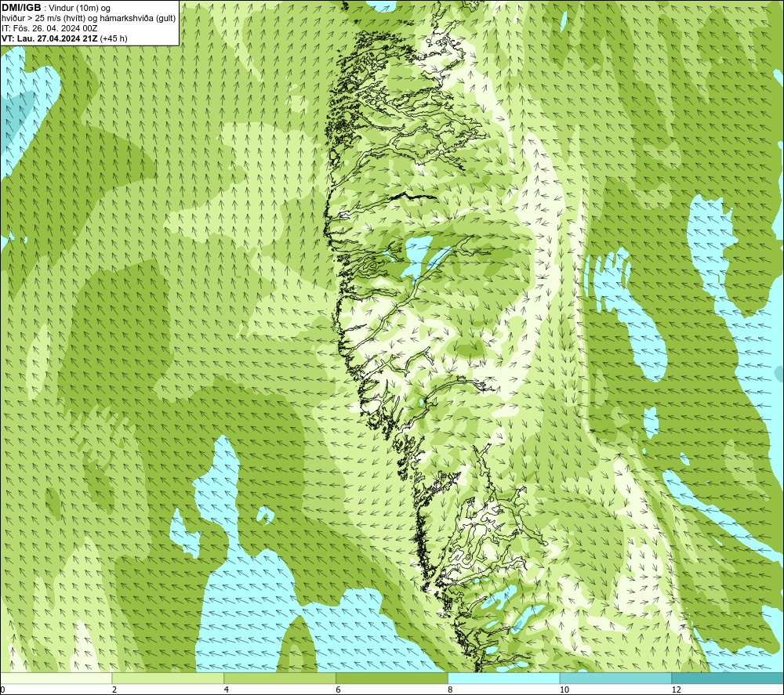Click the 'hviður > 25 m/s (hvítt)' legend line
The height and width of the screenshot is (695, 784).
pyautogui.click(x=89, y=18)
